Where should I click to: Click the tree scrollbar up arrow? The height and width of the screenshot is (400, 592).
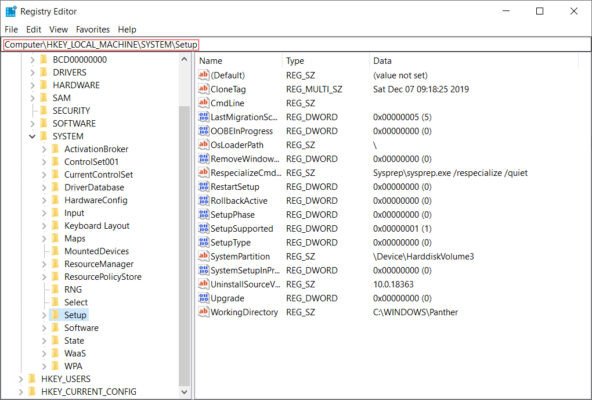[x=184, y=59]
